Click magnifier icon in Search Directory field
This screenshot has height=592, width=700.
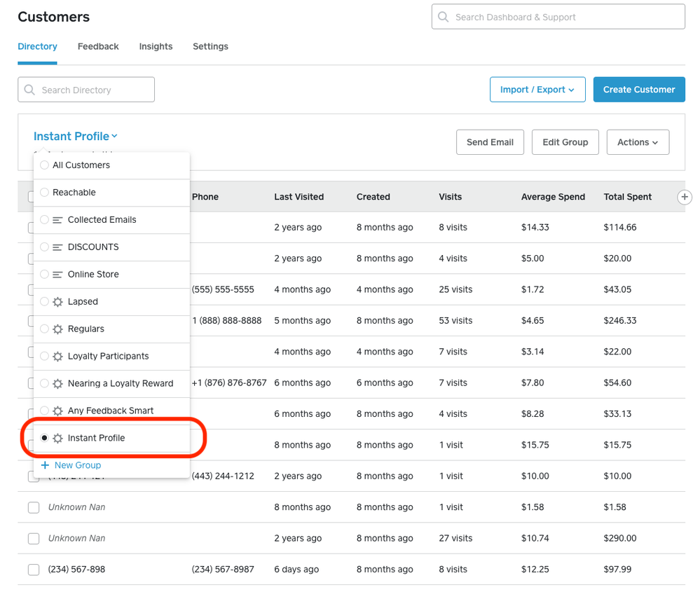click(x=29, y=90)
